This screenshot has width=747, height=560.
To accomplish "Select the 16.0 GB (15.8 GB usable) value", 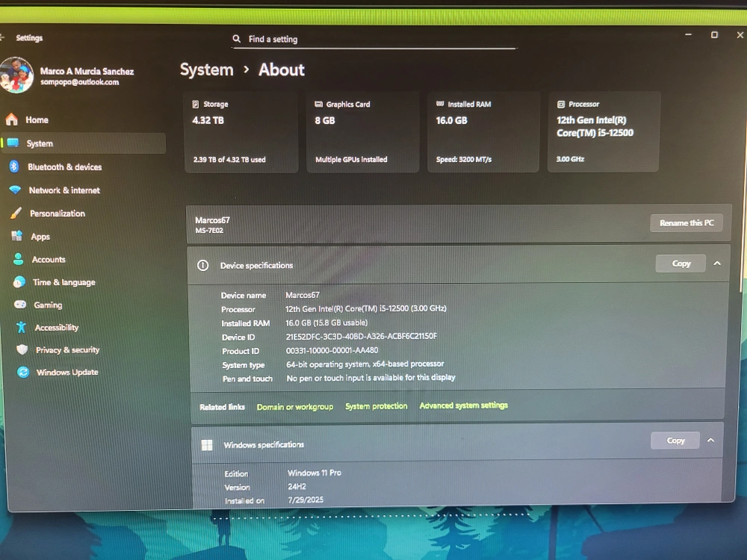I will (x=326, y=323).
